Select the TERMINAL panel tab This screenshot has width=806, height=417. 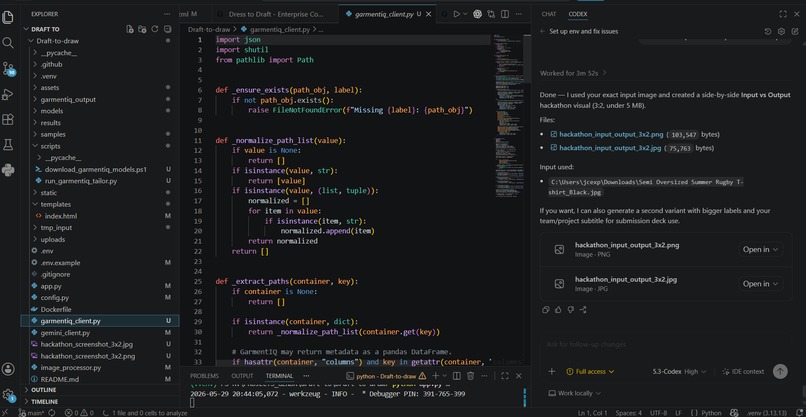(279, 376)
